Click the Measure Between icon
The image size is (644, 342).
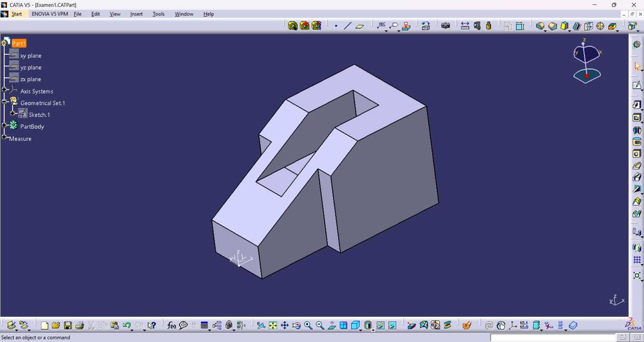465,26
